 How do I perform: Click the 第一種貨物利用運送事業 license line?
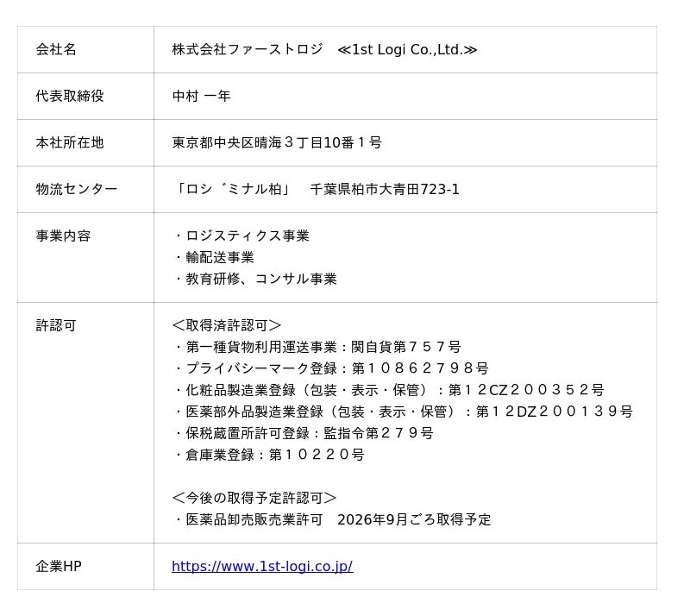[317, 348]
